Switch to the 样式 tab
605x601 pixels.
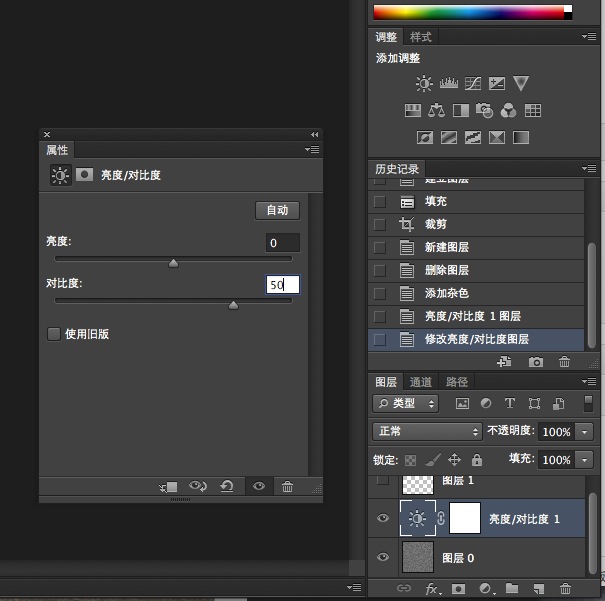pos(421,37)
